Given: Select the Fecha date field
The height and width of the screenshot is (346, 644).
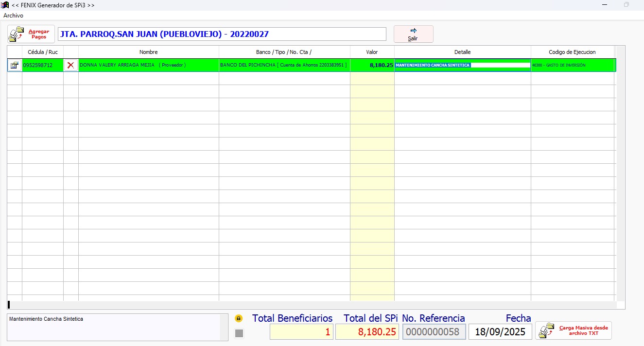Looking at the screenshot, I should [x=500, y=332].
